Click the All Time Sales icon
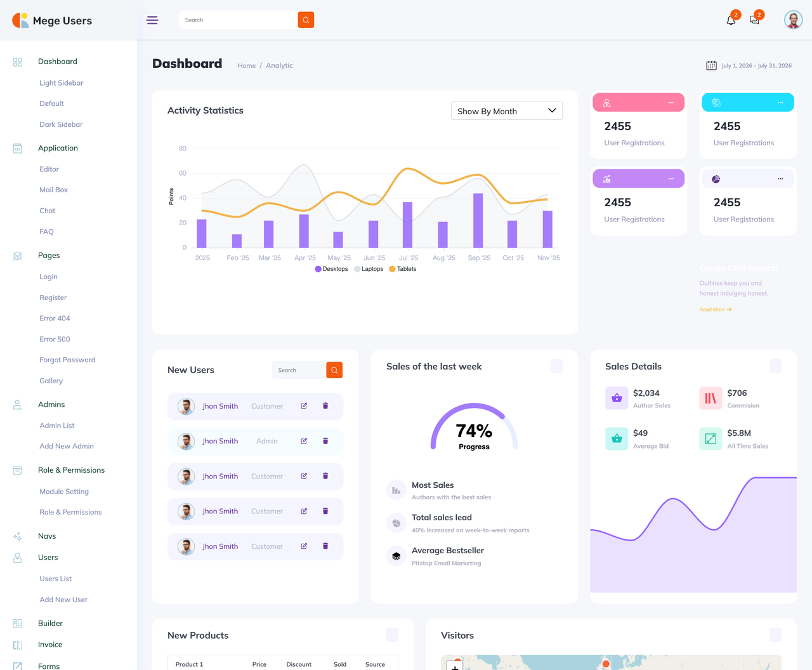 [x=710, y=438]
